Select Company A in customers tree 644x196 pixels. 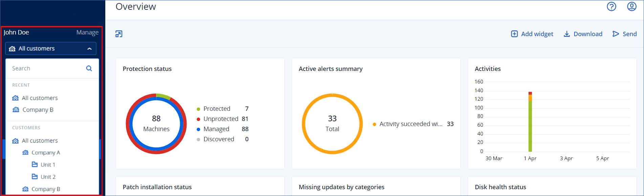(x=45, y=153)
